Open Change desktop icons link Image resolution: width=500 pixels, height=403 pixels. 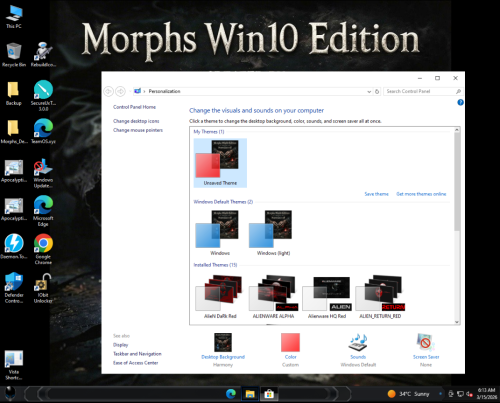[x=136, y=121]
